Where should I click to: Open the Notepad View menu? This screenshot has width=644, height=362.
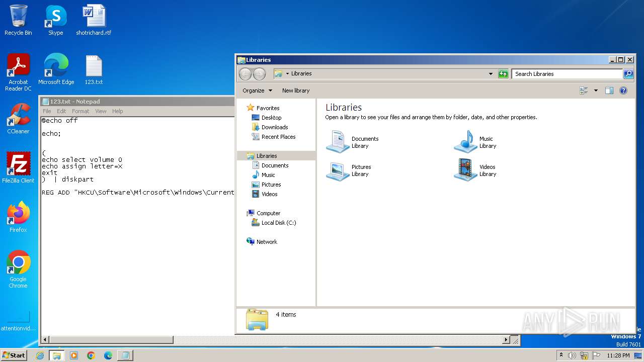(101, 111)
